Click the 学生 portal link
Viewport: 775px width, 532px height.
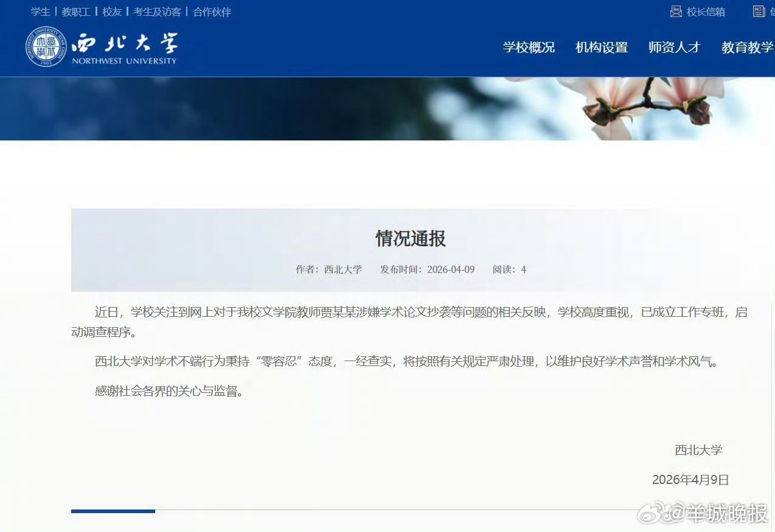[40, 12]
